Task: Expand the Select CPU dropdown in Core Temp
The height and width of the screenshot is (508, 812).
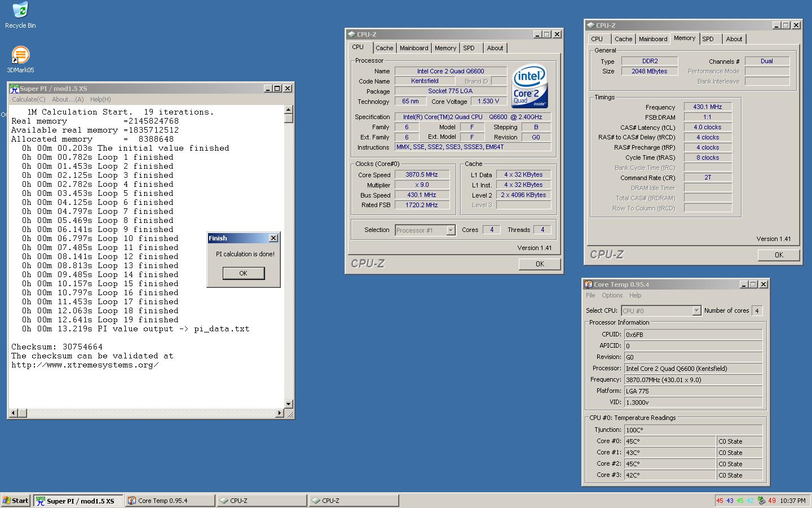Action: pos(696,310)
